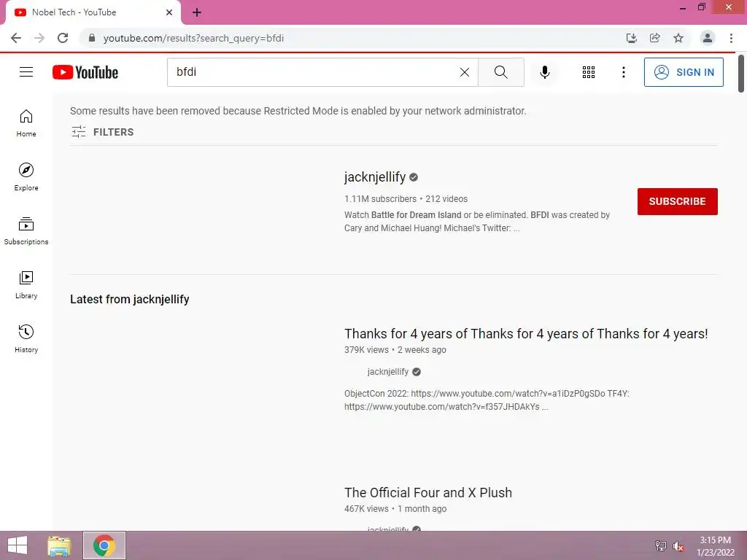Click the Battle for Dream Island channel description
Image resolution: width=747 pixels, height=560 pixels.
[x=477, y=222]
